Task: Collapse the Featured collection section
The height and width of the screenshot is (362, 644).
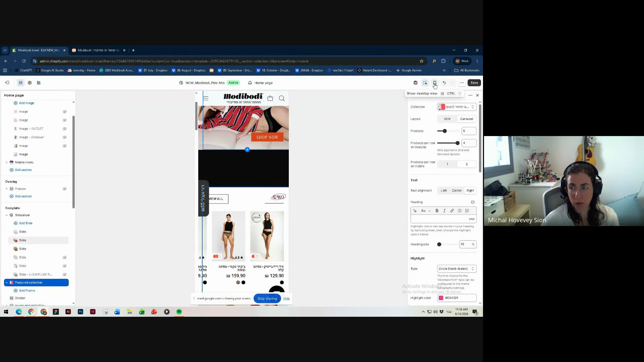Action: (6, 283)
